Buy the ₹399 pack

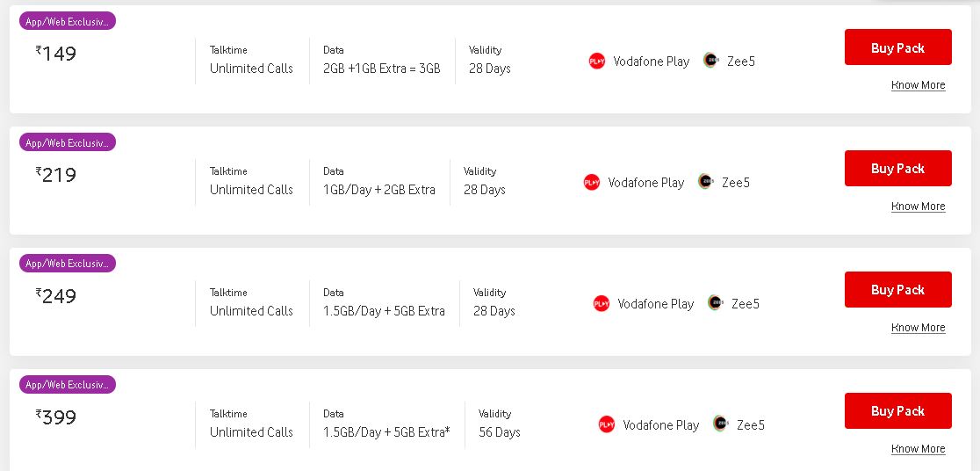point(898,411)
